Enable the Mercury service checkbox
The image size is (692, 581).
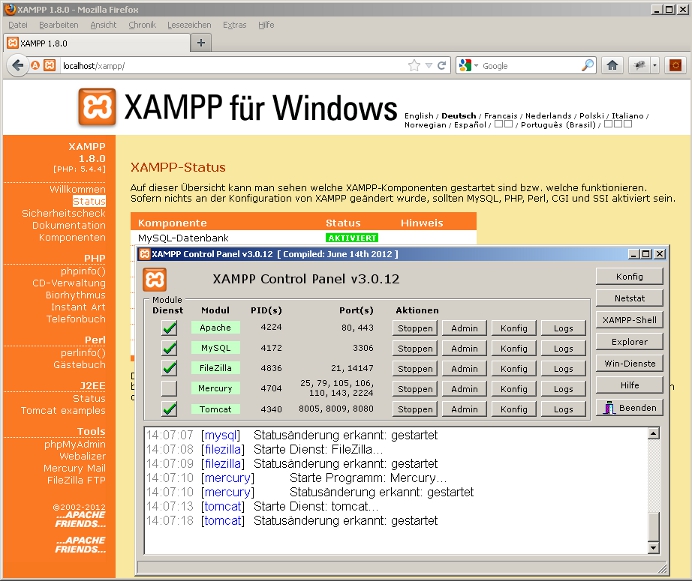(169, 389)
